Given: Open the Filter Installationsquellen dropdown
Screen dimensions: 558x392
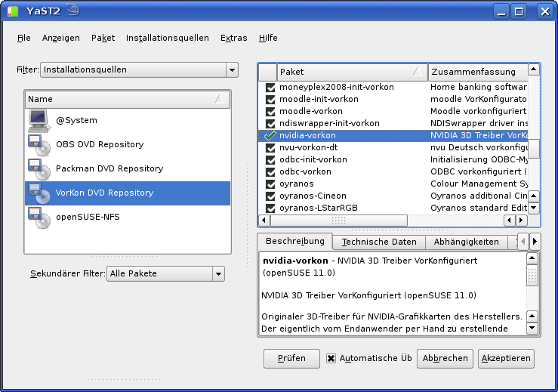Looking at the screenshot, I should click(139, 69).
